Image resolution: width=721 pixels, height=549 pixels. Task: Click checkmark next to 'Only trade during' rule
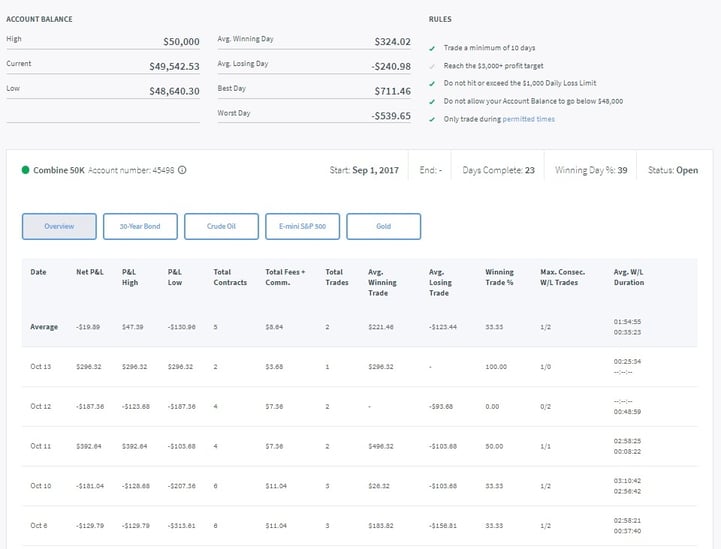click(x=432, y=119)
